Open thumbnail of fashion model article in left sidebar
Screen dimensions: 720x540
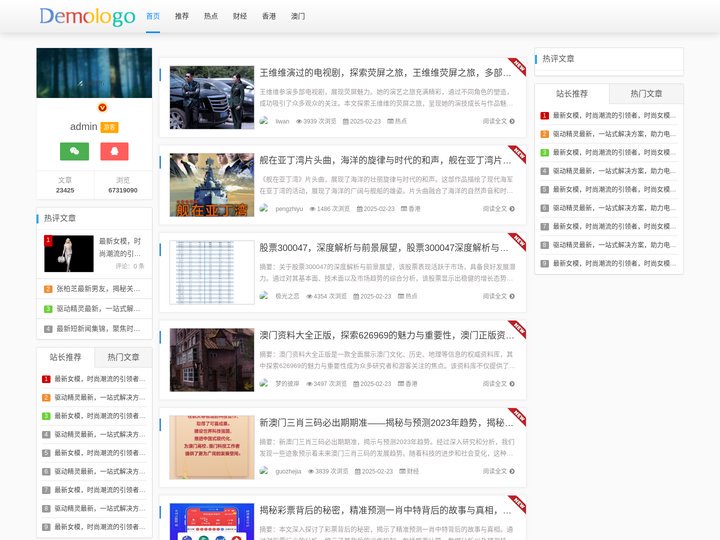pyautogui.click(x=69, y=253)
